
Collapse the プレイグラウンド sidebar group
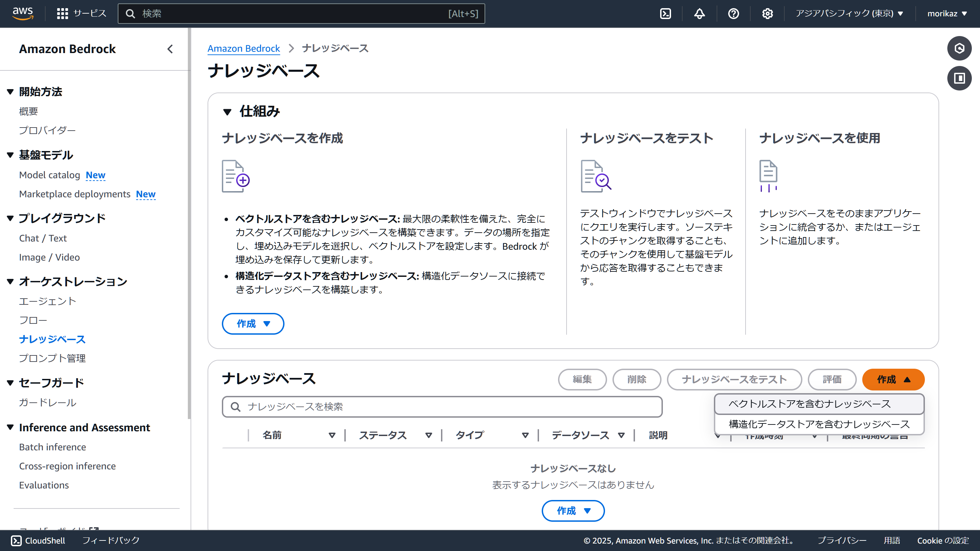[10, 218]
